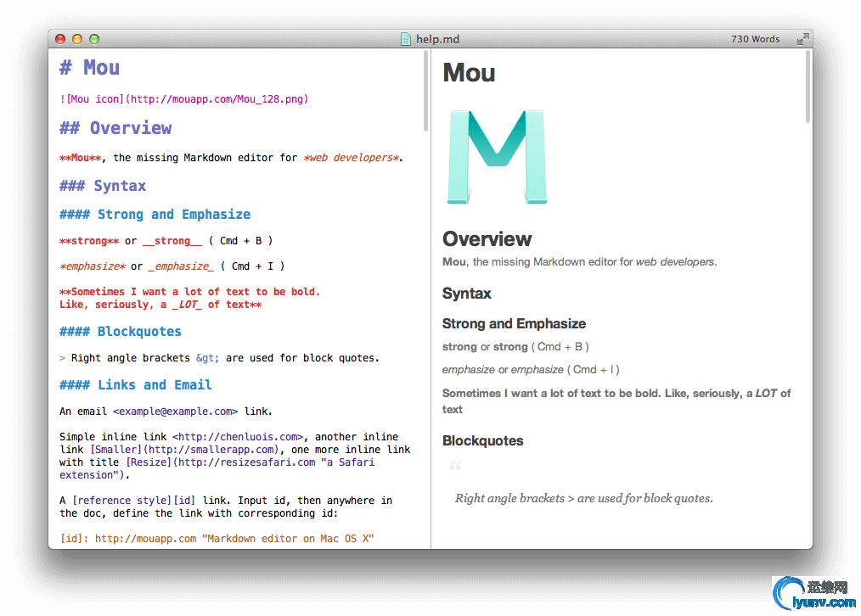Click 'Blockquotes' heading in preview pane
861x616 pixels.
482,441
